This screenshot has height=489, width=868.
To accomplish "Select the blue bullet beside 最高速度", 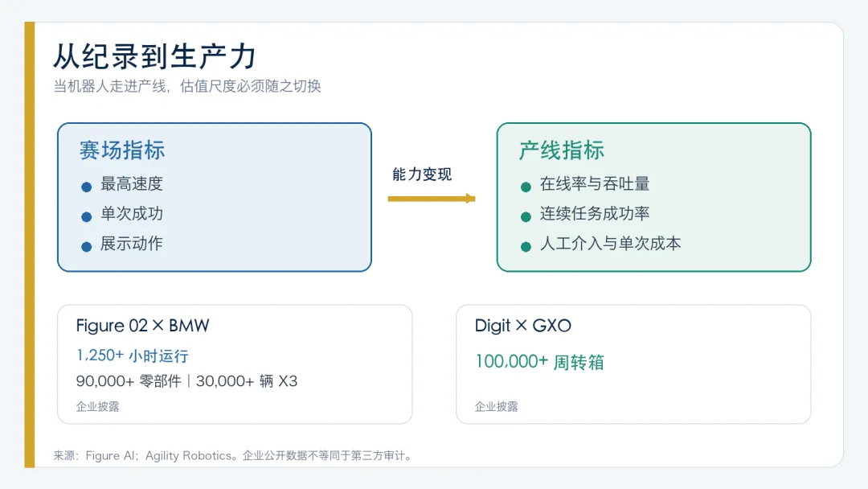I will point(86,187).
